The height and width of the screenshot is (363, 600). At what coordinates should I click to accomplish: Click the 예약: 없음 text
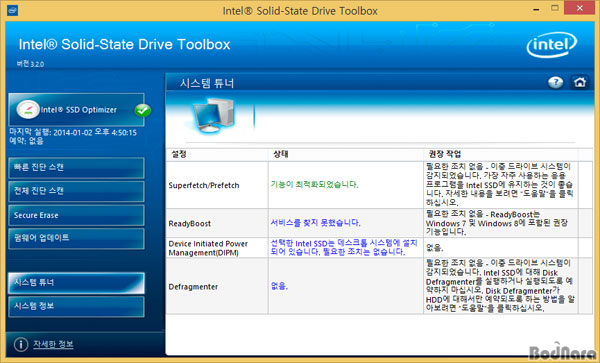26,141
